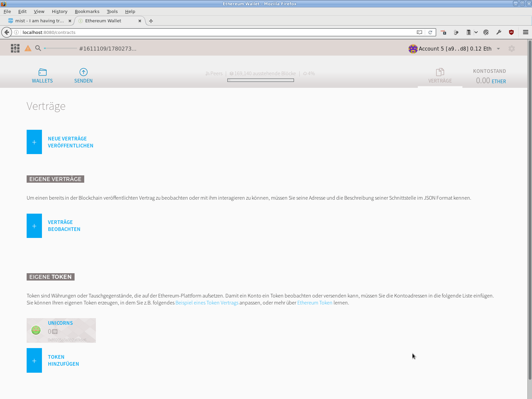
Task: Click the Ethereum grid logo icon
Action: pos(15,49)
